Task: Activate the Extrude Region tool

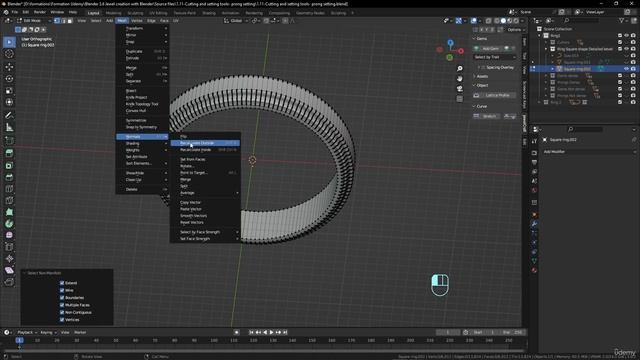Action: 9,153
